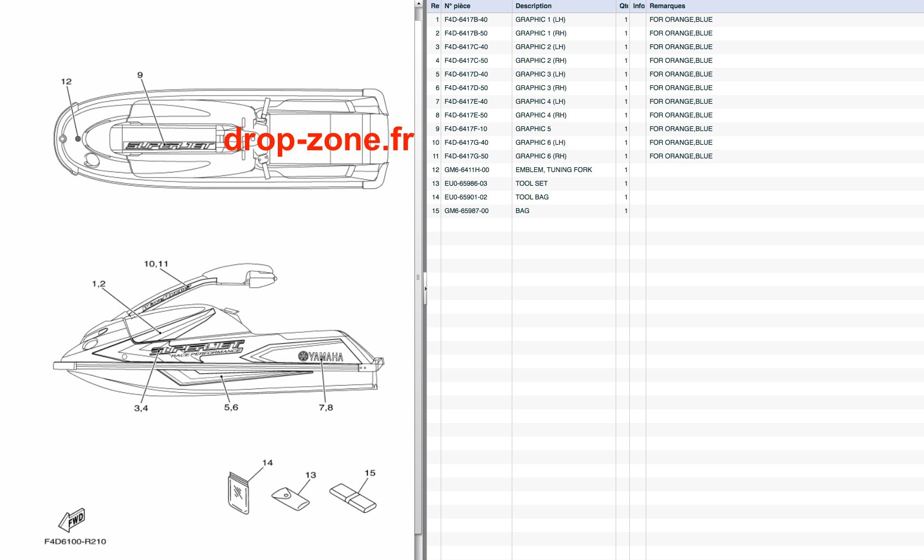Select part number F4D-6417G-40
Screen dimensions: 924x560
[466, 143]
